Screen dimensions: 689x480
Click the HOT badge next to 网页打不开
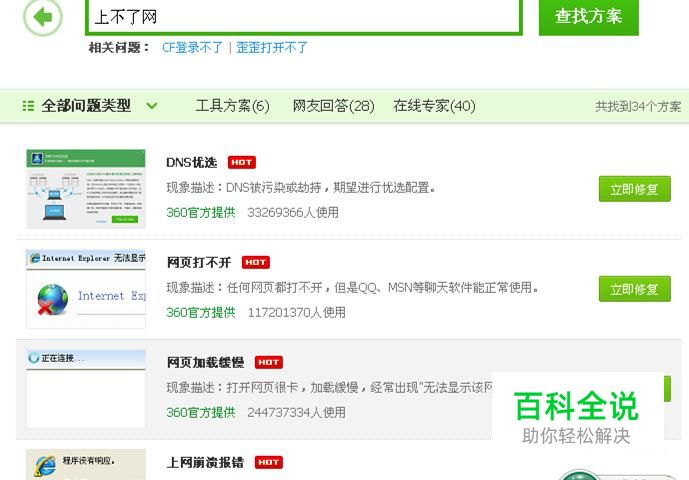[256, 262]
